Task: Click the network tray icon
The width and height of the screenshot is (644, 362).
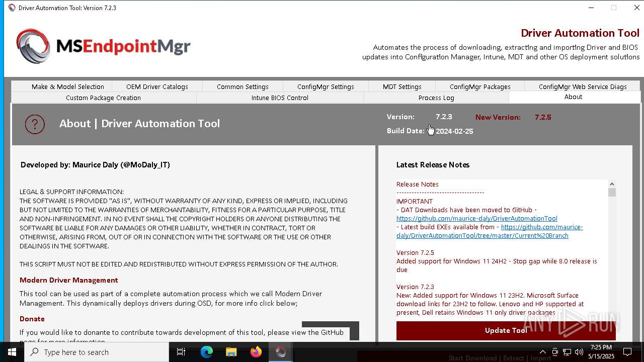Action: click(567, 352)
